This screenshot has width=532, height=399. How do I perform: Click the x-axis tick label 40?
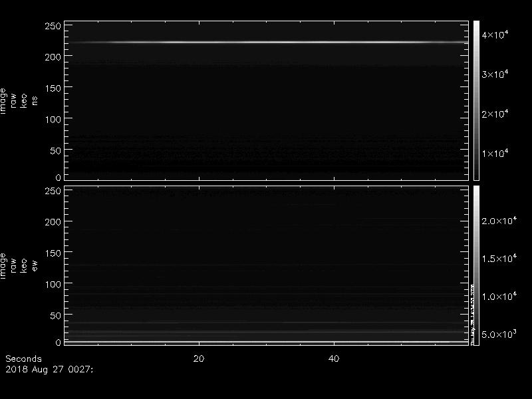334,358
